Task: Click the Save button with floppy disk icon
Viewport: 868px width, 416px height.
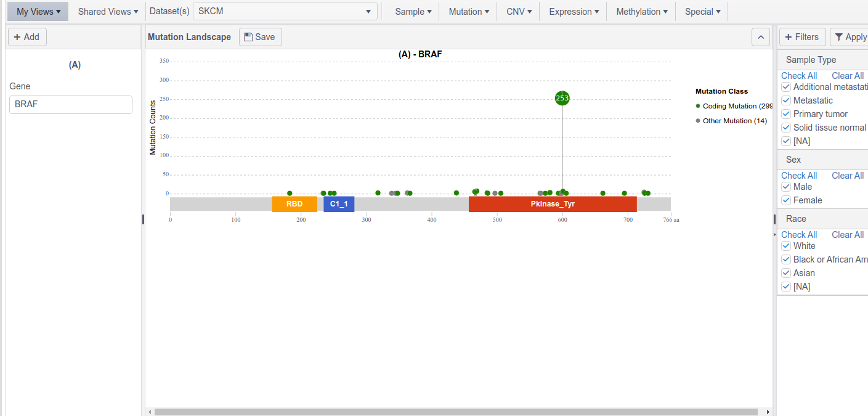Action: point(259,37)
